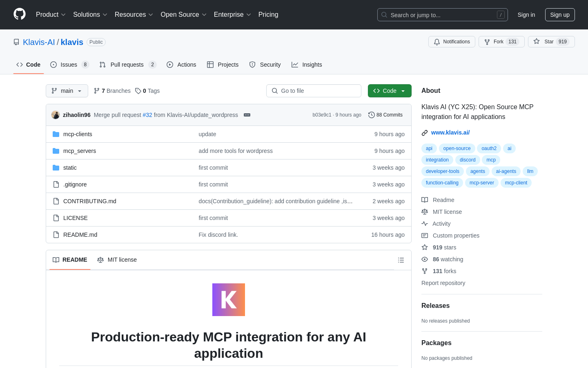Click the link chain icon by www.klavis.ai

coord(425,132)
